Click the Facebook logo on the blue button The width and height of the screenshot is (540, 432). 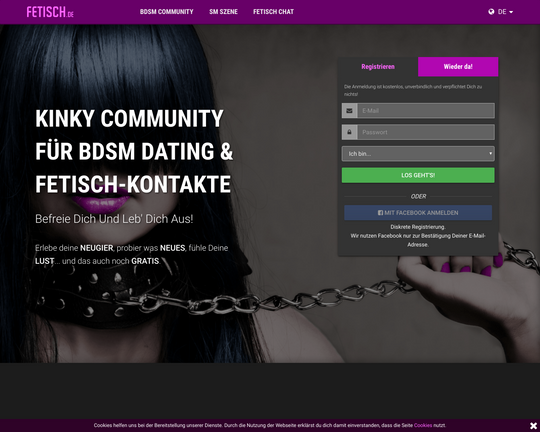point(380,213)
